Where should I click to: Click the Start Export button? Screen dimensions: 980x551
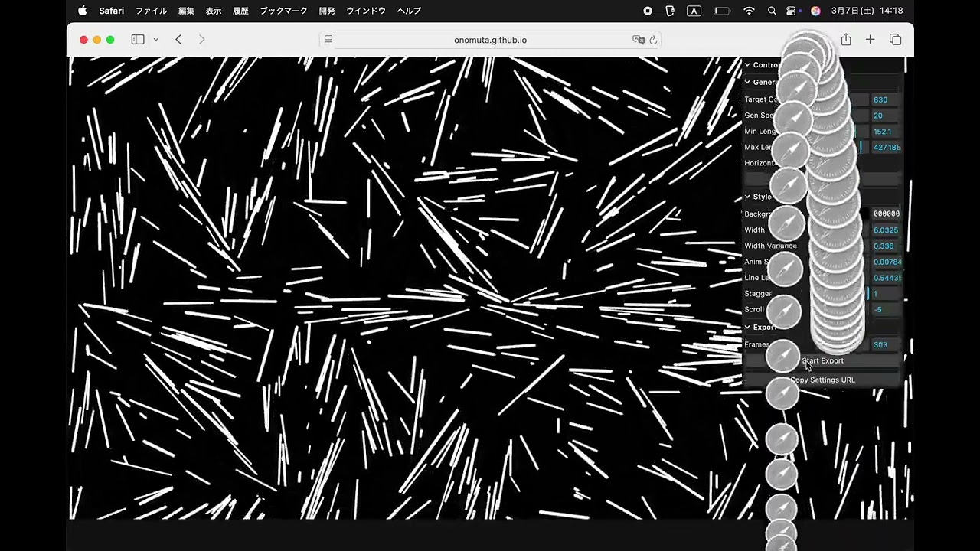(822, 361)
